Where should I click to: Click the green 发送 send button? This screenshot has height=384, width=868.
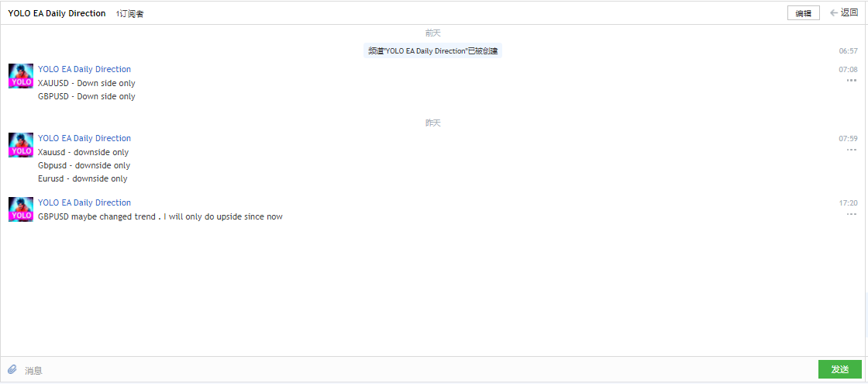pos(840,369)
